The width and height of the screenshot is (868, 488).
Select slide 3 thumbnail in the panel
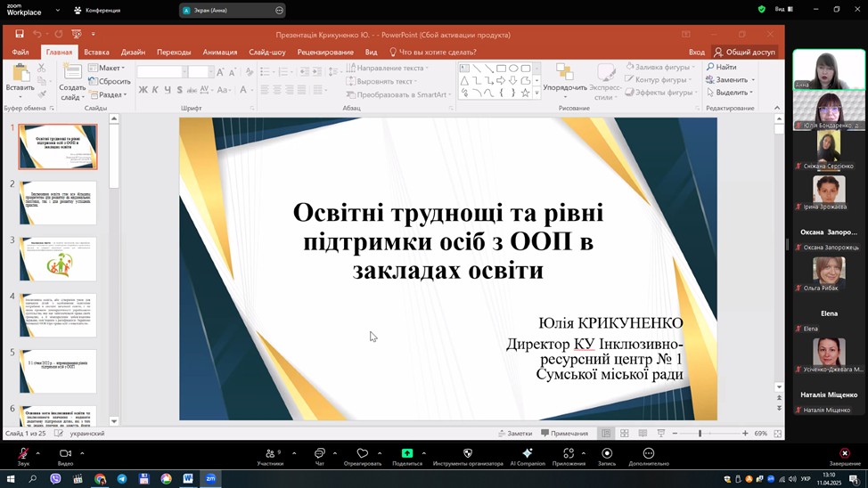tap(58, 259)
